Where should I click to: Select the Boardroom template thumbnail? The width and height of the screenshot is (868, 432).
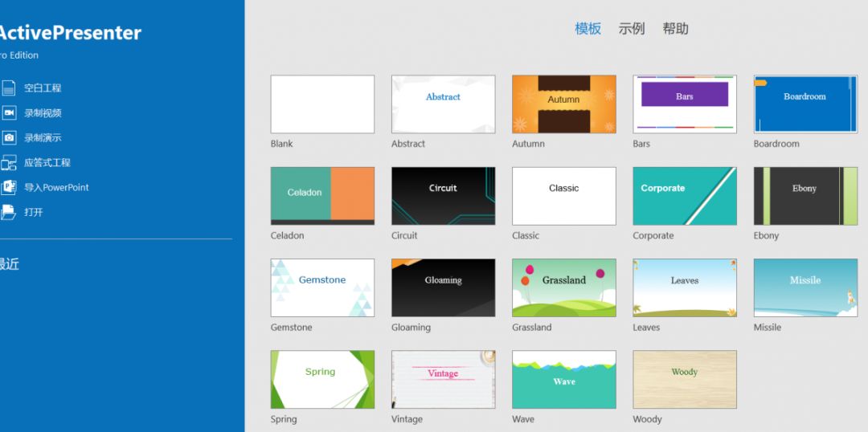tap(805, 104)
